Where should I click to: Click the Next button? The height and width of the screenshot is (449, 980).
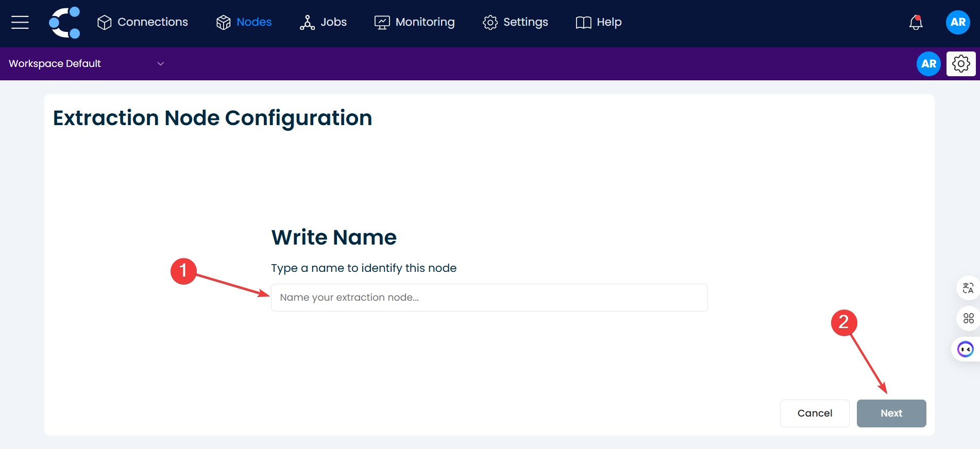point(891,413)
